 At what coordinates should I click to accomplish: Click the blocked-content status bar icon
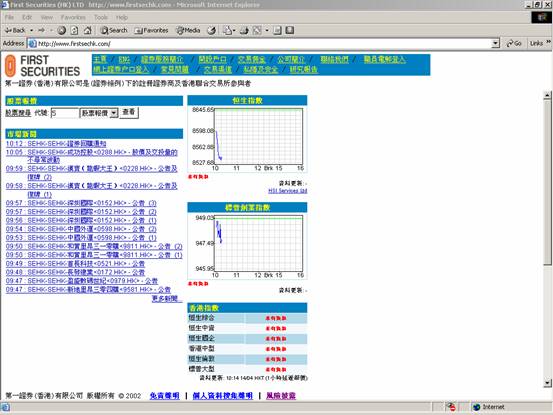(451, 407)
